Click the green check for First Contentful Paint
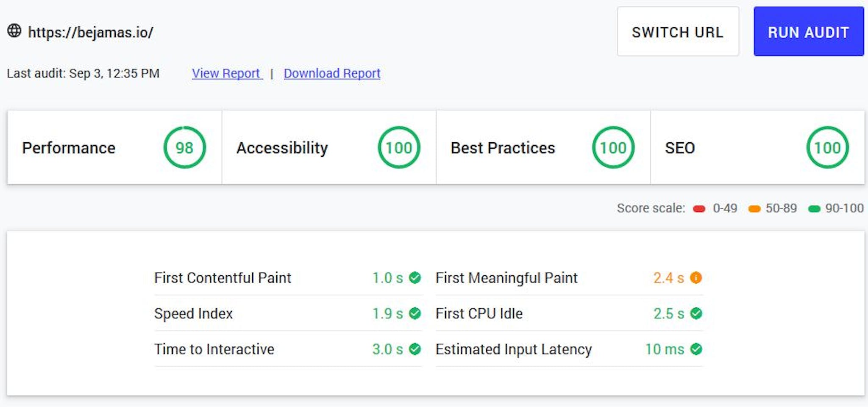 [415, 278]
